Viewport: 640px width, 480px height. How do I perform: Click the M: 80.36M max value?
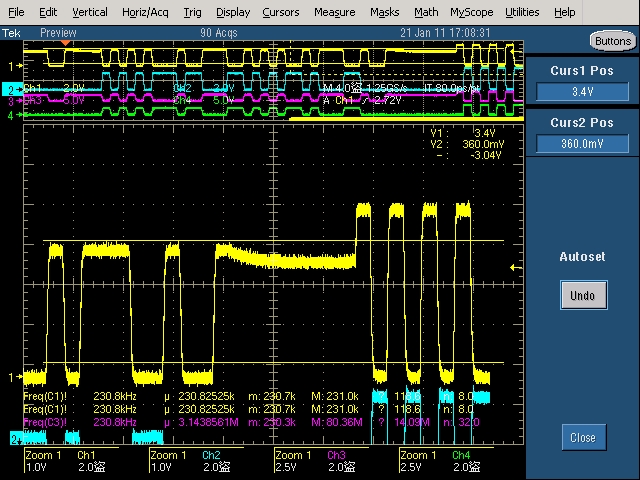coord(337,422)
